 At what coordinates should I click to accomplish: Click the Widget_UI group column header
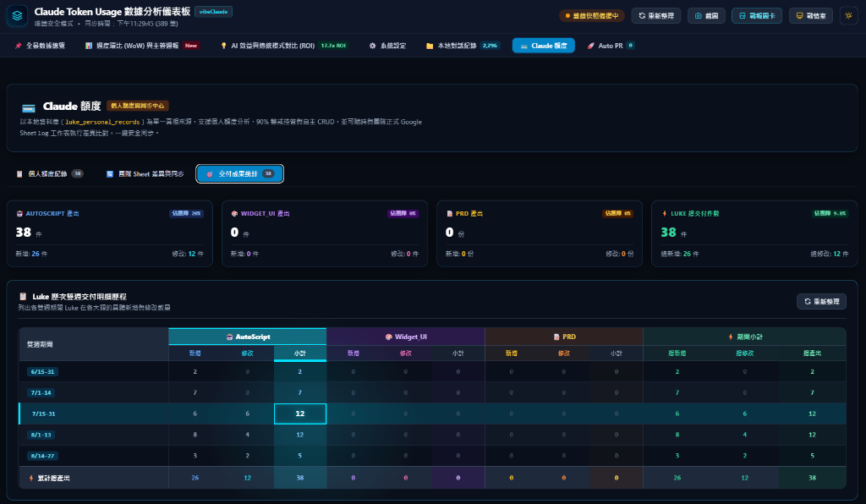point(406,337)
